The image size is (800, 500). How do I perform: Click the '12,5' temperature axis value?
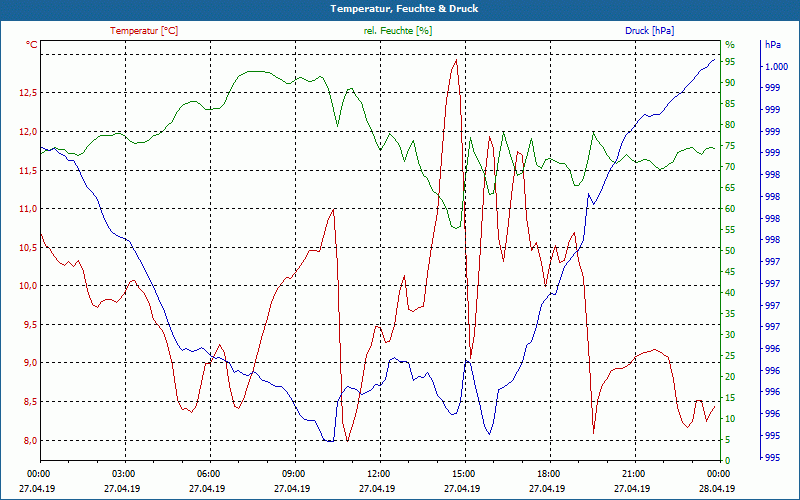[x=29, y=93]
